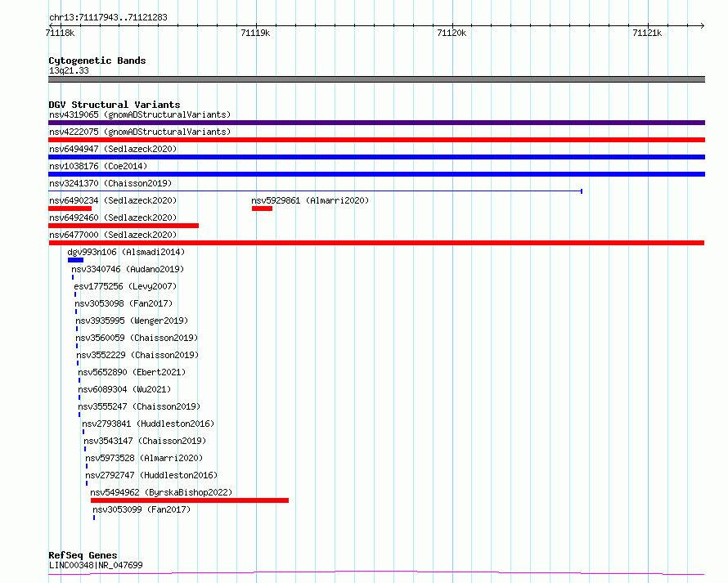Open variant nsv3560059 (Chaisson2019)
728x583 pixels.
[x=137, y=338]
